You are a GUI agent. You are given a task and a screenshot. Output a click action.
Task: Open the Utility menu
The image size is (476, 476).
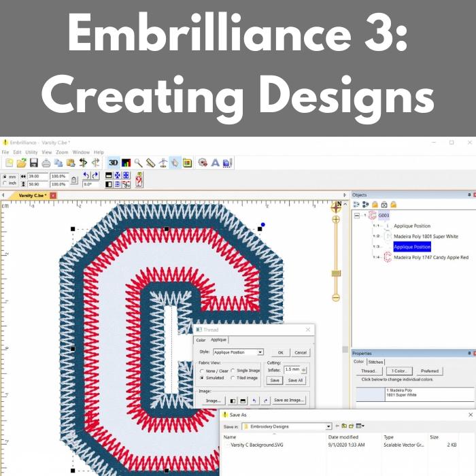click(x=31, y=152)
